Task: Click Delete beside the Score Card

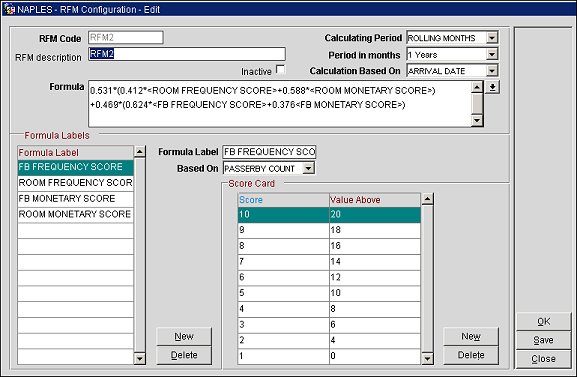Action: (471, 355)
